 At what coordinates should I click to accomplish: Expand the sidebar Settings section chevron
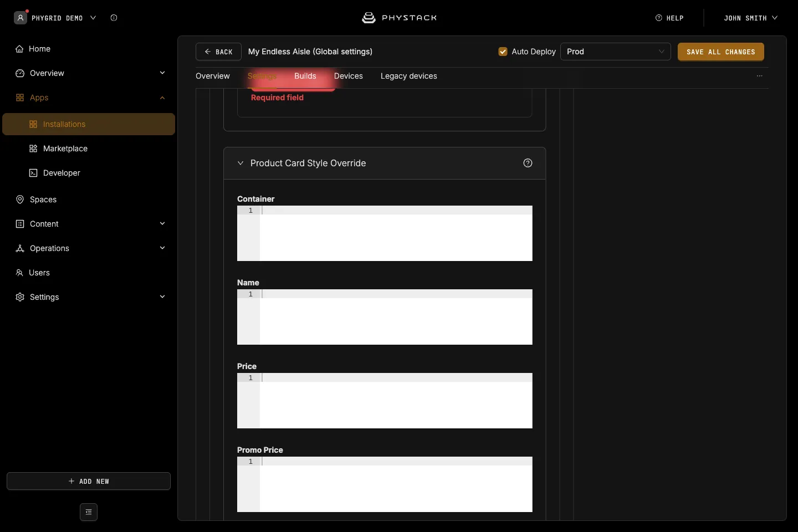162,297
